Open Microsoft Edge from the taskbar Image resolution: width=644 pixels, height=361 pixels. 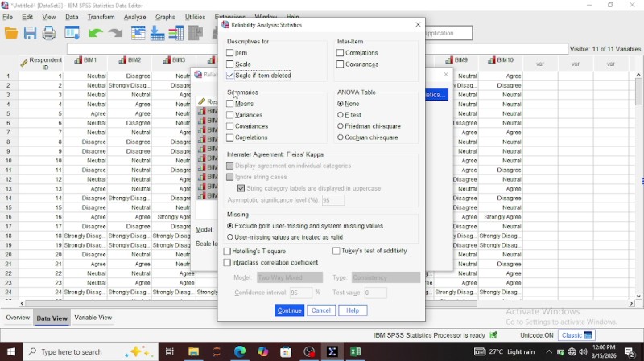[240, 351]
